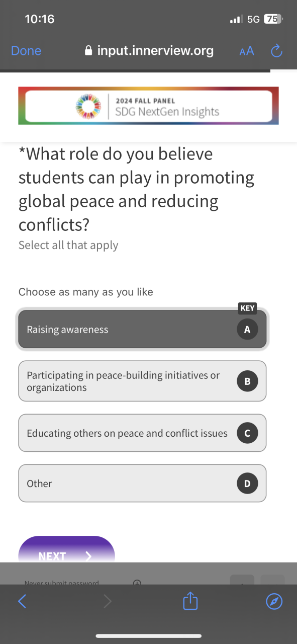This screenshot has width=297, height=644.
Task: Tap the A key badge
Action: (x=247, y=330)
